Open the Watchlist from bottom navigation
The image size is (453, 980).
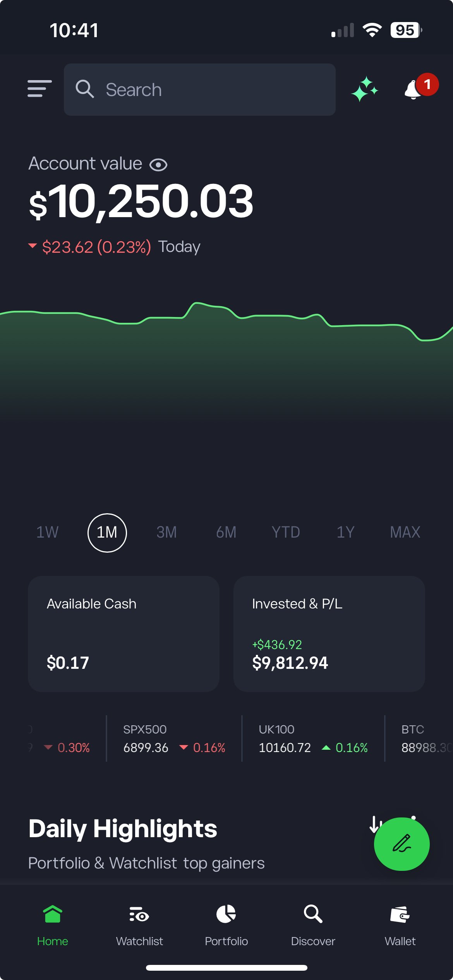(139, 929)
